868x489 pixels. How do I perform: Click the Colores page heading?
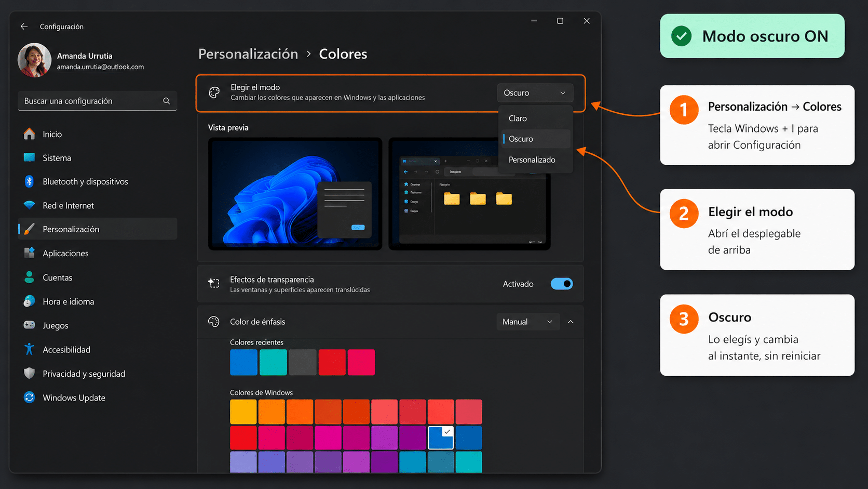point(343,54)
